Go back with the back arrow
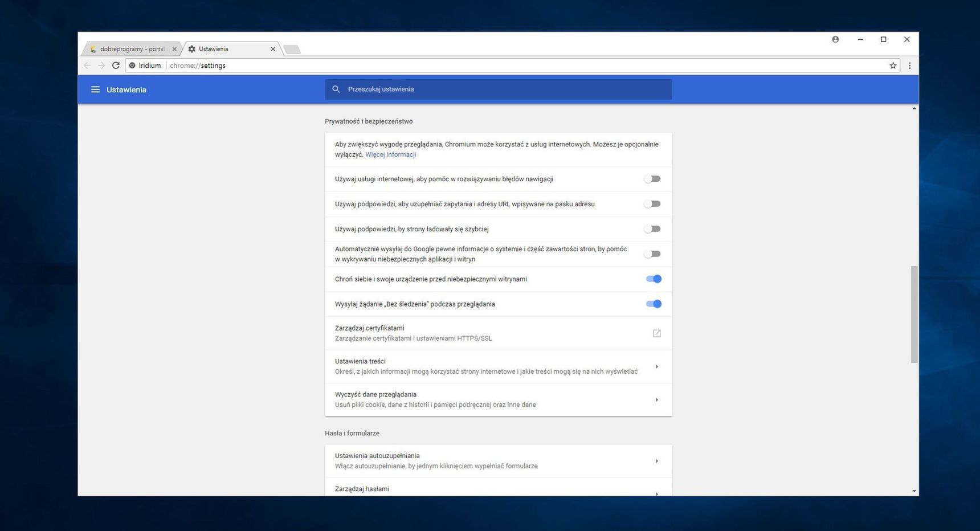Screen dimensions: 980x531 87,66
